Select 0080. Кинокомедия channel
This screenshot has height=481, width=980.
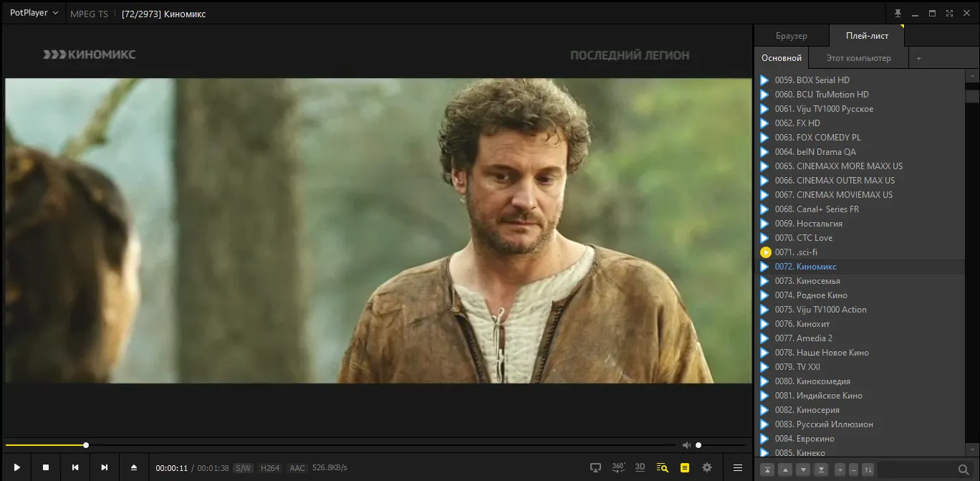pyautogui.click(x=860, y=381)
